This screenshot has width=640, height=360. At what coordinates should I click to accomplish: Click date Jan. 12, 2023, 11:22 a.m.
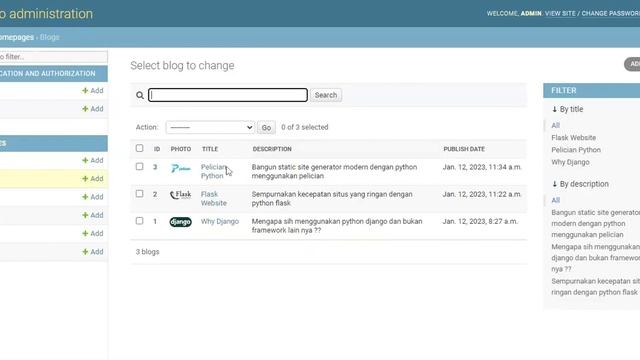pos(482,194)
